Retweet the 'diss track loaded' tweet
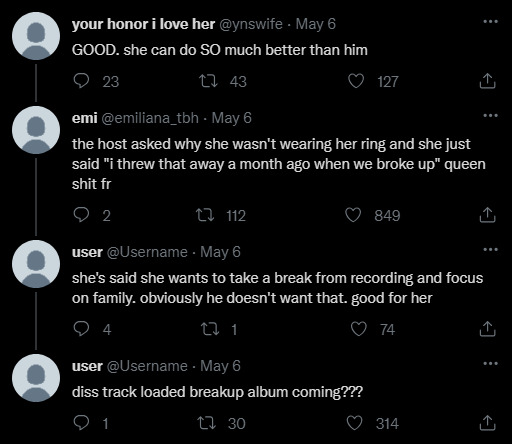This screenshot has height=444, width=512. click(x=207, y=423)
